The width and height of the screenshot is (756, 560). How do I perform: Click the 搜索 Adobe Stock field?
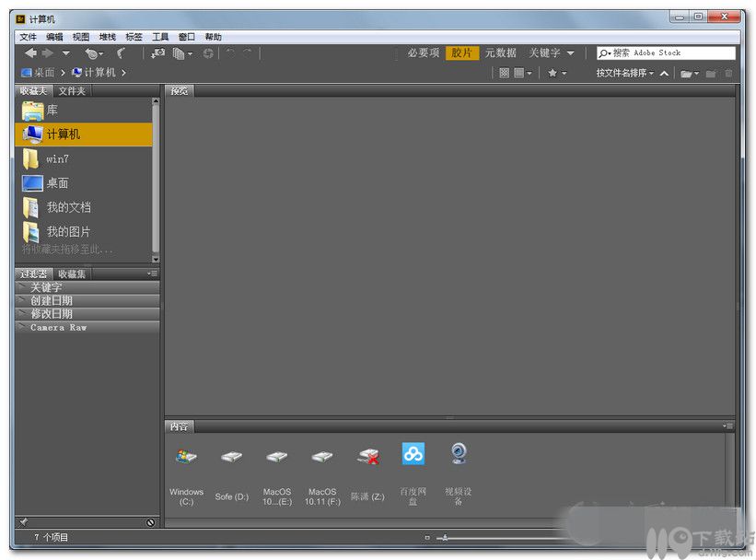pyautogui.click(x=666, y=53)
